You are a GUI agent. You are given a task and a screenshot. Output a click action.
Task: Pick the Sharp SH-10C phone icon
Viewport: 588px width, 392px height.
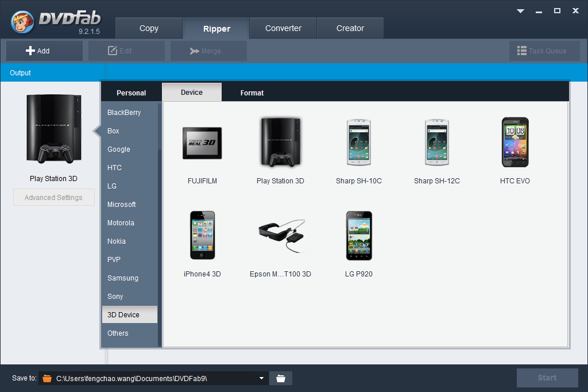coord(358,143)
